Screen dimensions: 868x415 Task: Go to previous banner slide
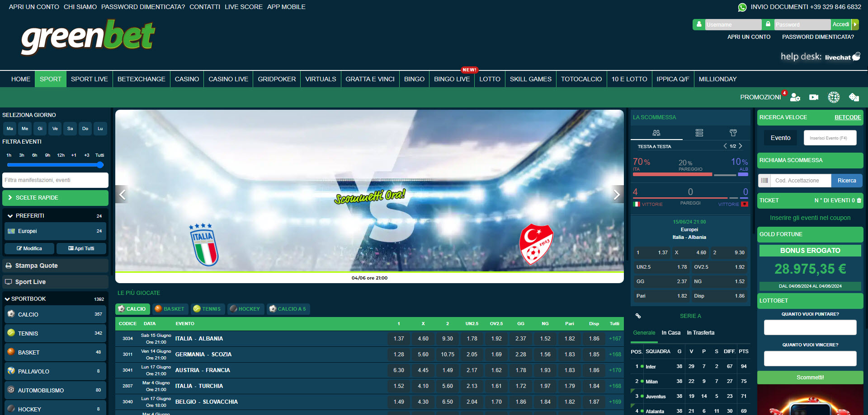pos(122,194)
